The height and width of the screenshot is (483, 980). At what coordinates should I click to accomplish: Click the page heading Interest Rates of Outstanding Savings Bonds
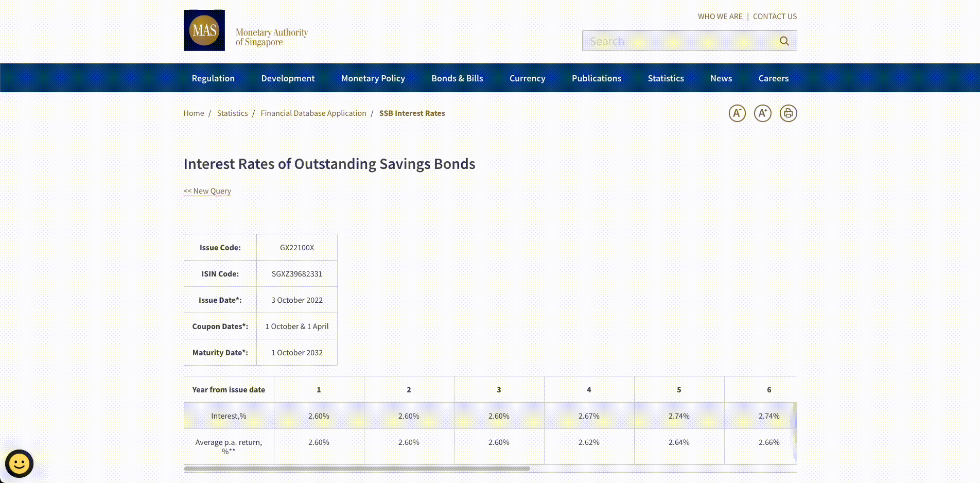329,164
